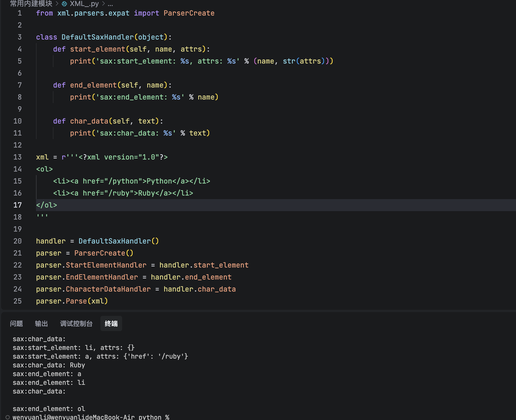Click 'xml.parsers.expat' module name on line 1

tap(93, 13)
